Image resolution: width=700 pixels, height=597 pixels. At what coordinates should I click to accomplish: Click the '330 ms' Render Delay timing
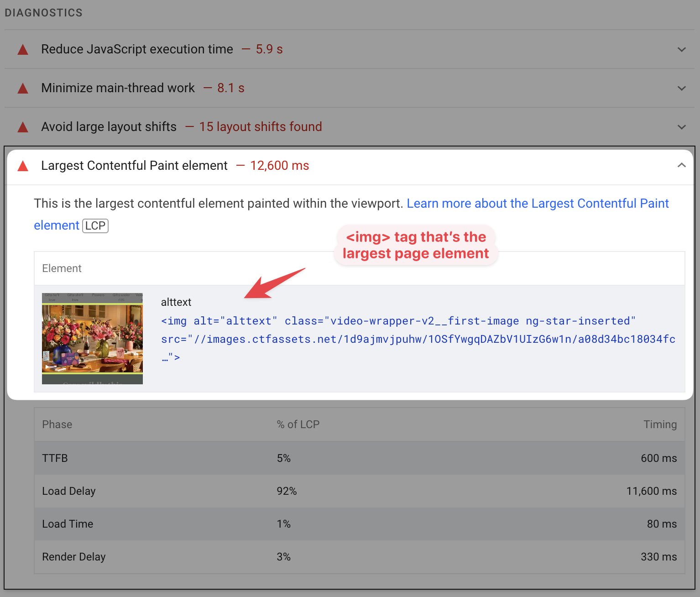[x=658, y=557]
